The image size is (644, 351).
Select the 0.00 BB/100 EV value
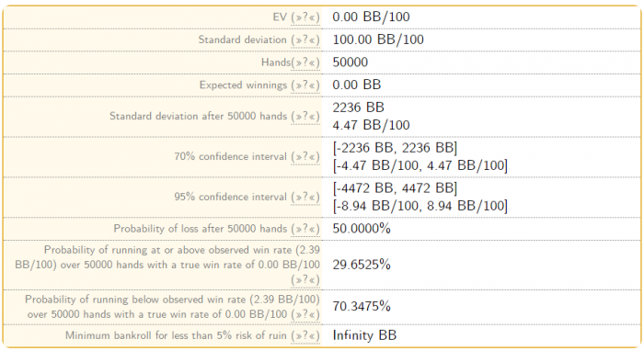[x=371, y=17]
